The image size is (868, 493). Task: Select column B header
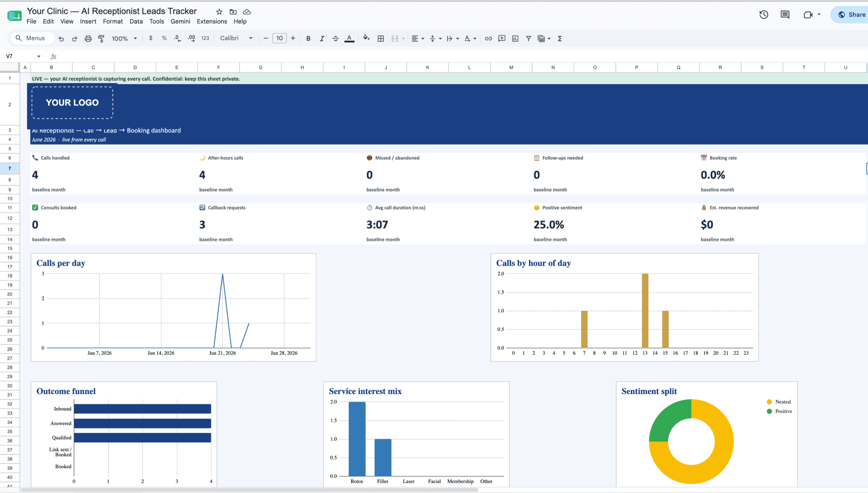tap(51, 67)
